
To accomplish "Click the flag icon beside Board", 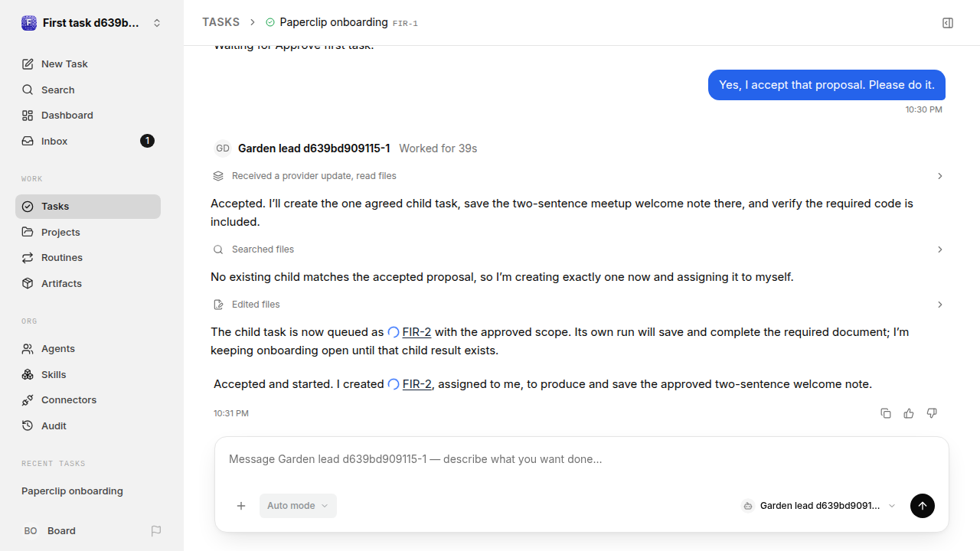I will [156, 530].
